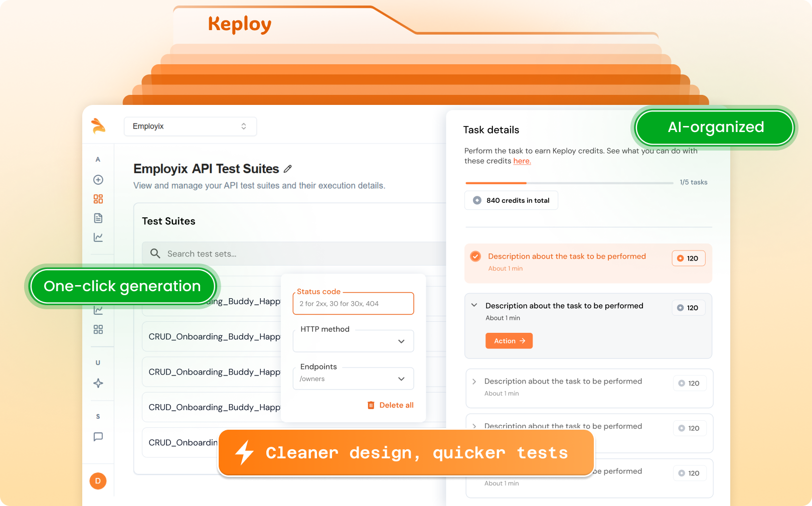Click the orange D user avatar
The width and height of the screenshot is (812, 506).
tap(98, 481)
